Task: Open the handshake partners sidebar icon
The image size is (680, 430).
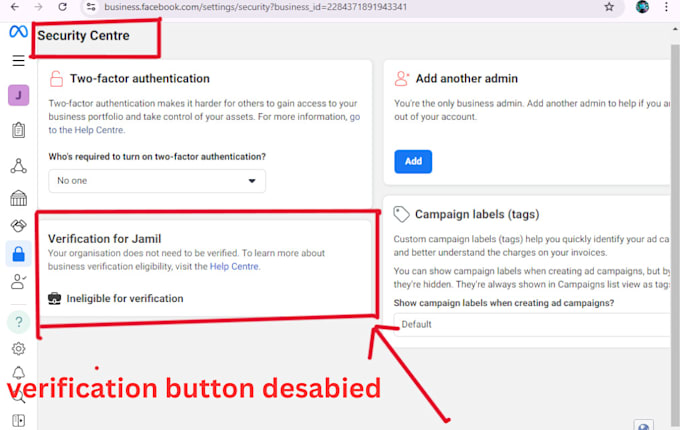Action: pos(18,225)
